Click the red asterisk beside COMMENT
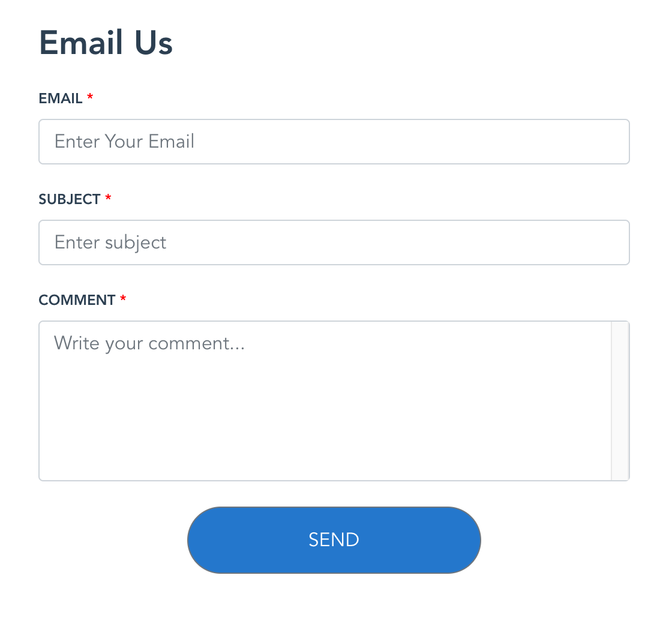The image size is (672, 617). tap(123, 298)
